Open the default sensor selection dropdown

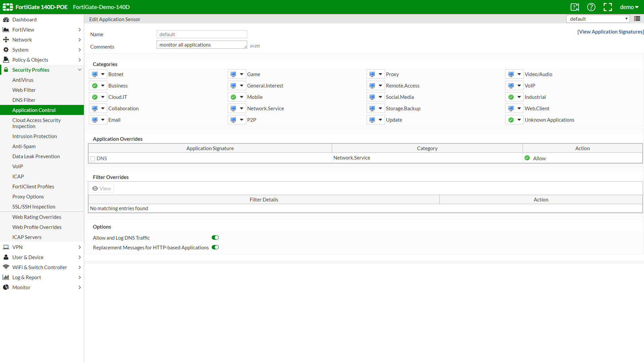tap(598, 19)
